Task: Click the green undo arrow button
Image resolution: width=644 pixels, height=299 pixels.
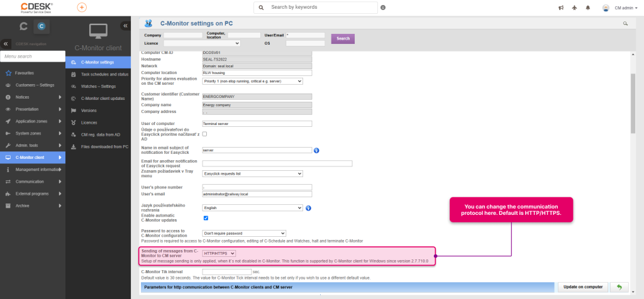Action: pyautogui.click(x=619, y=287)
